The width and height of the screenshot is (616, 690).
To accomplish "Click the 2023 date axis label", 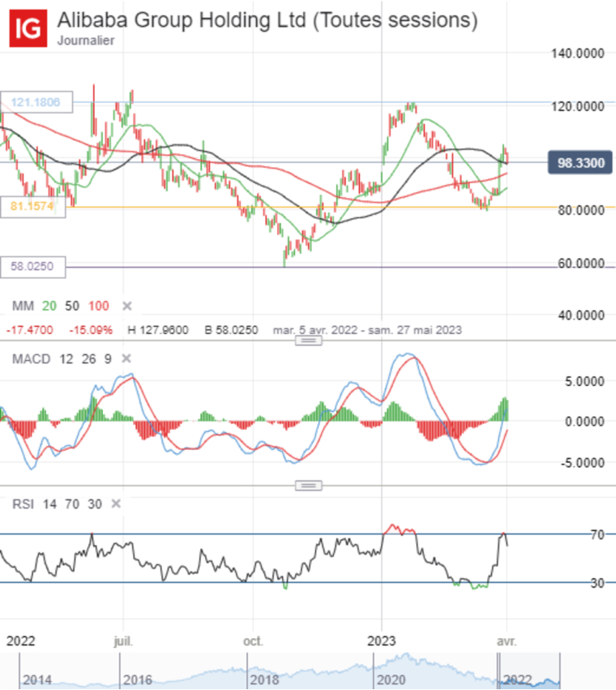I will click(382, 641).
